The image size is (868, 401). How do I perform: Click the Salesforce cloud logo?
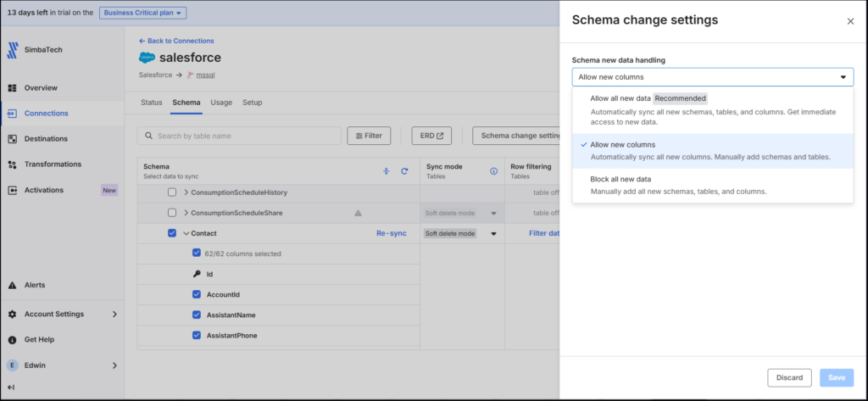click(x=147, y=57)
